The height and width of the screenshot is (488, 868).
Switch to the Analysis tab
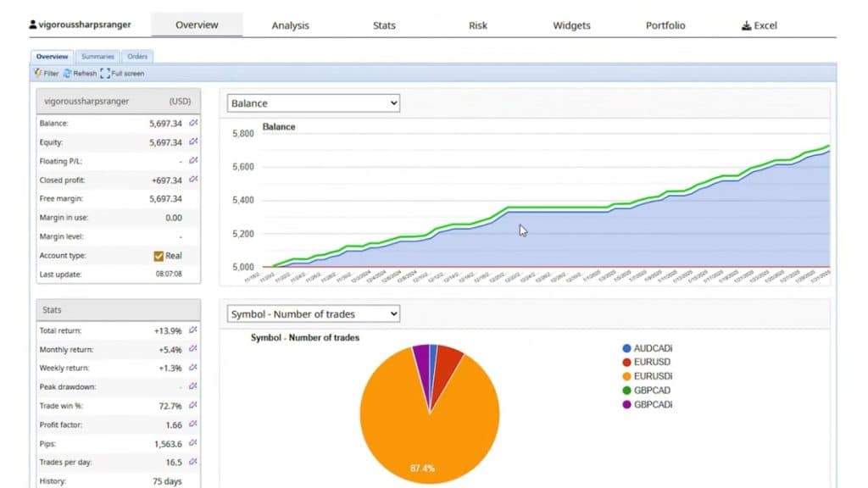point(290,25)
